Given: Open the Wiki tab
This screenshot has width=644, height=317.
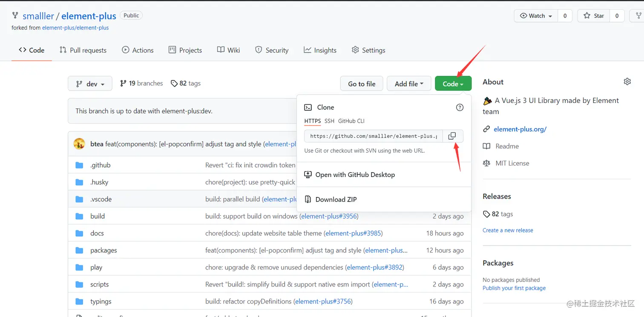Looking at the screenshot, I should coord(229,50).
